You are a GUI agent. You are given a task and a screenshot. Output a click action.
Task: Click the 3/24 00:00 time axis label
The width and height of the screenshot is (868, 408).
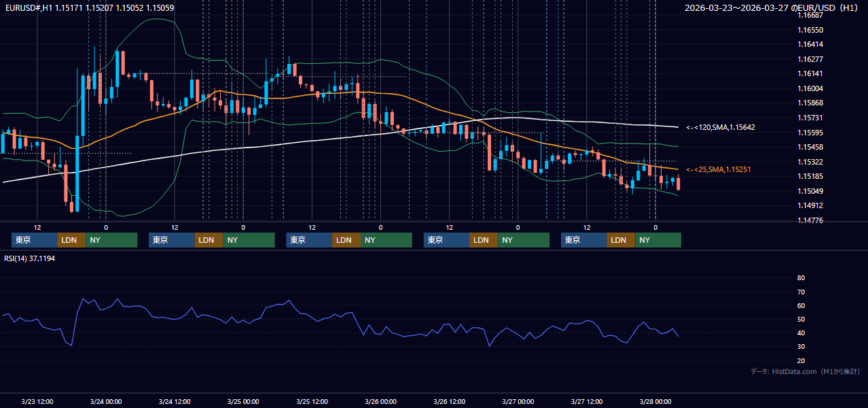click(106, 401)
